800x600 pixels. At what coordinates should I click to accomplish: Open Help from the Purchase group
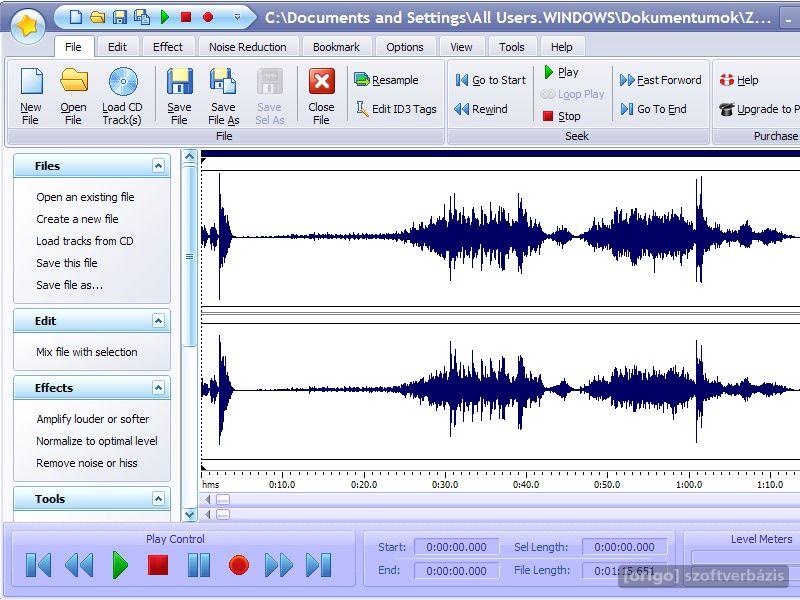(739, 80)
